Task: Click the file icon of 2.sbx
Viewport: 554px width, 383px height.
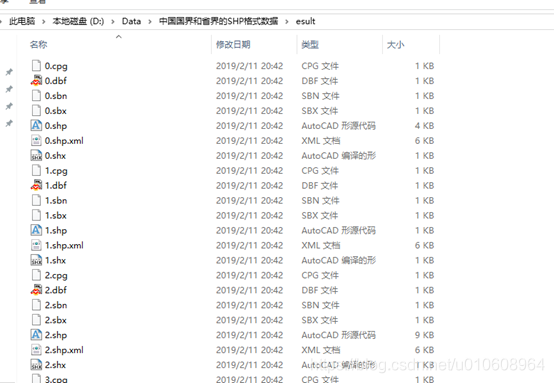Action: click(36, 320)
